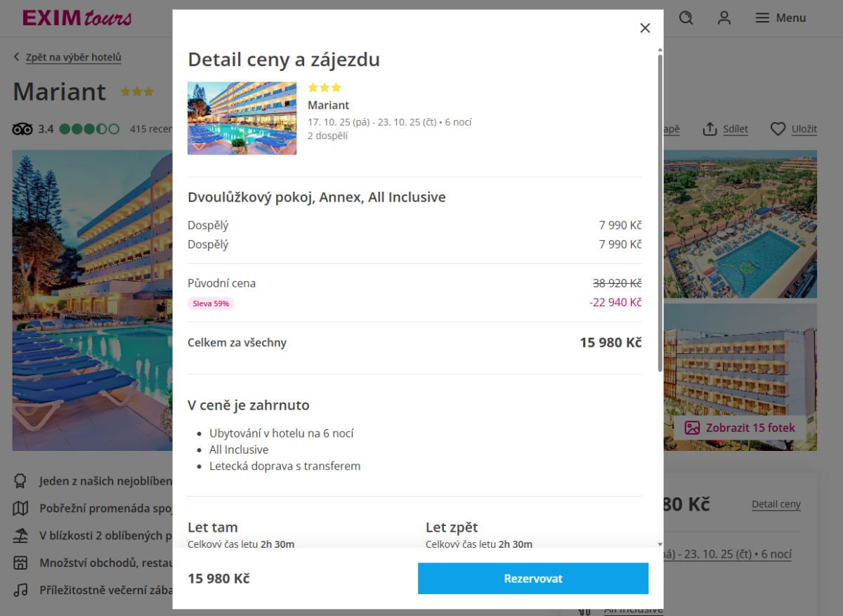Show all 15 photos button
Image resolution: width=843 pixels, height=616 pixels.
740,428
